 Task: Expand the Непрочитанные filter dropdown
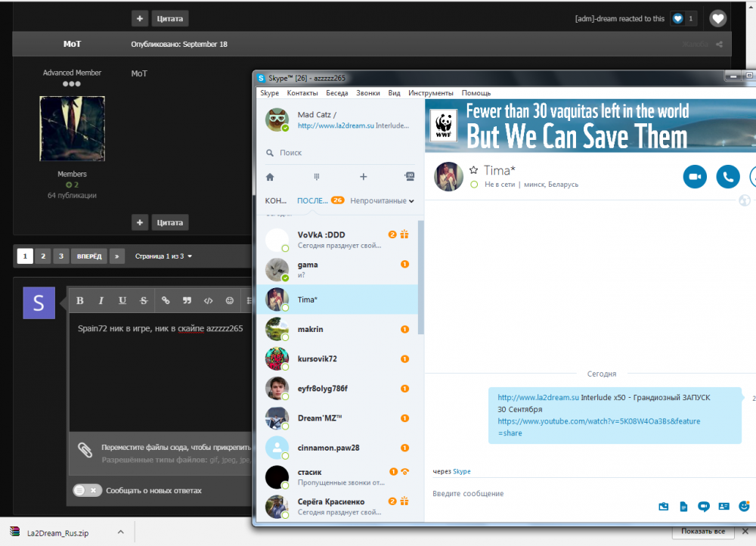tap(383, 201)
